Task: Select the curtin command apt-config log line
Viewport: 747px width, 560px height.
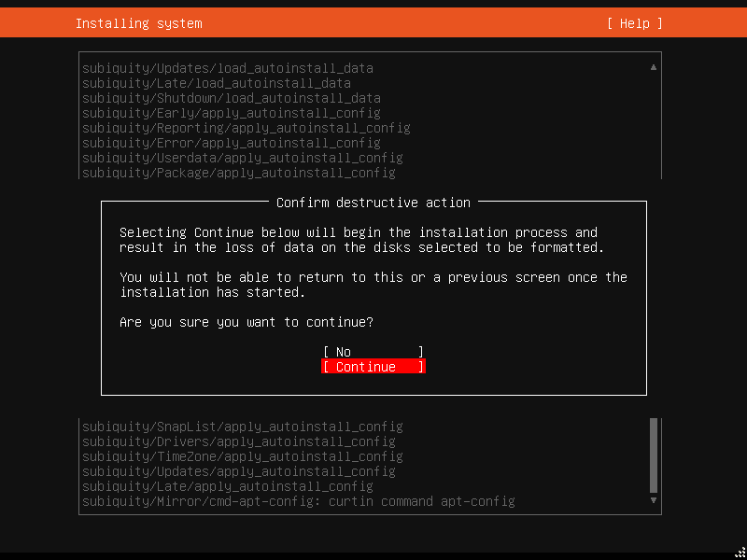Action: (299, 501)
